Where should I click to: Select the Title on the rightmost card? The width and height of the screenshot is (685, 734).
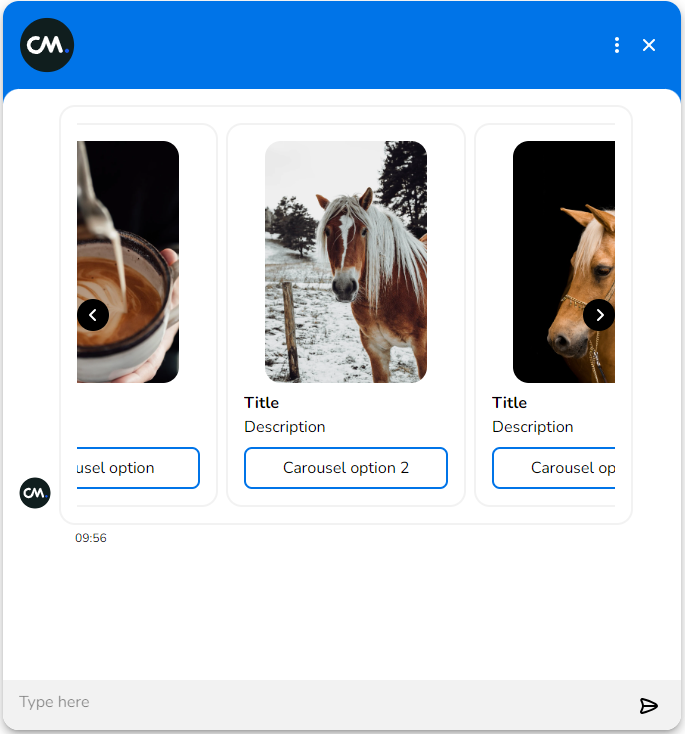(x=510, y=403)
